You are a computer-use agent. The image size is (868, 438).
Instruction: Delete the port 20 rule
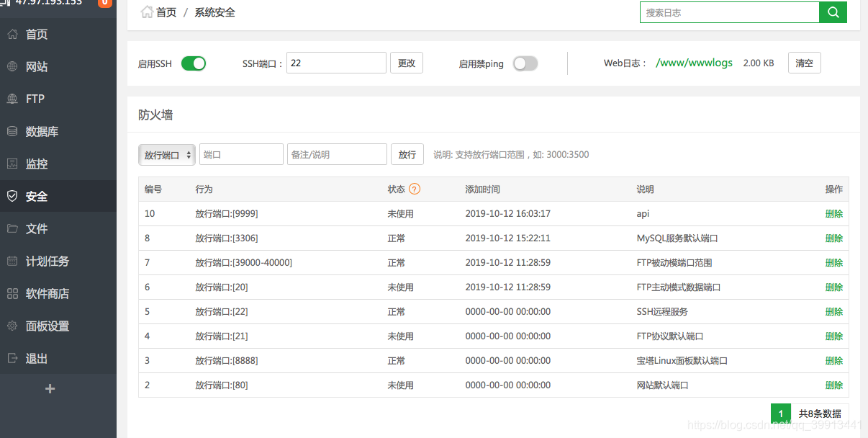click(834, 287)
